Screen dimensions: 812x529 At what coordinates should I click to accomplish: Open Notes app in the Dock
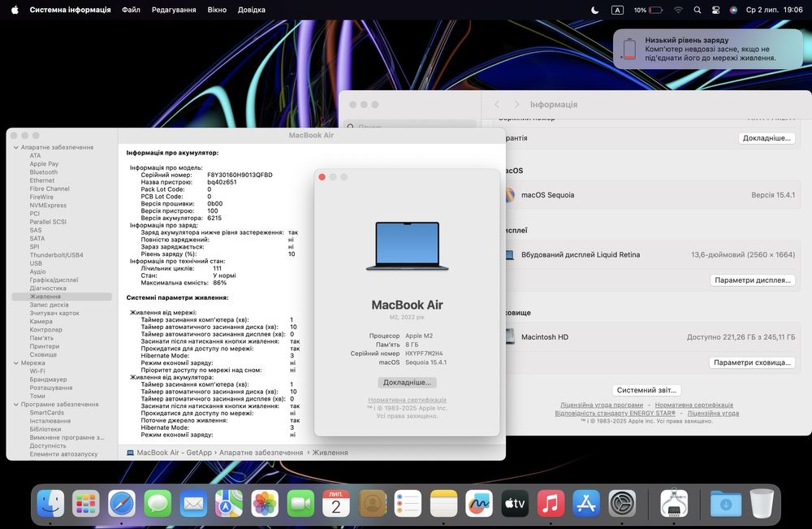click(443, 503)
